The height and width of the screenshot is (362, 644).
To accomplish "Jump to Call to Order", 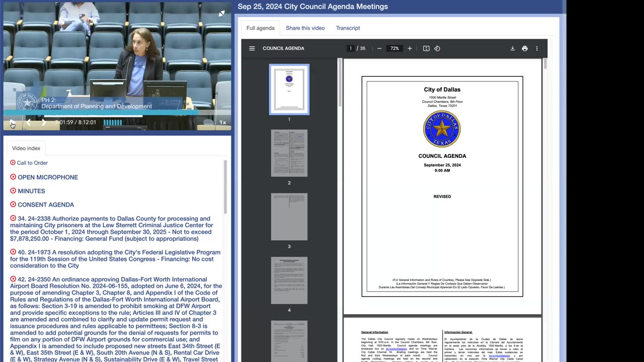I will click(x=32, y=163).
